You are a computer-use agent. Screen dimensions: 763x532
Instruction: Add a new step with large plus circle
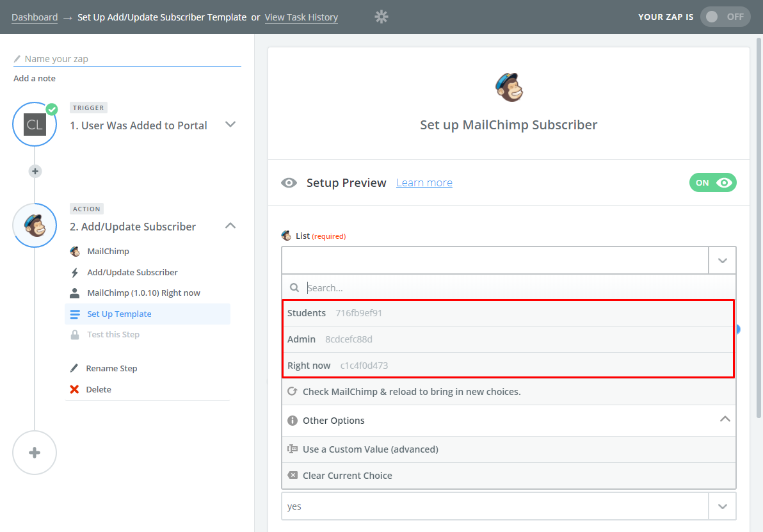[35, 453]
